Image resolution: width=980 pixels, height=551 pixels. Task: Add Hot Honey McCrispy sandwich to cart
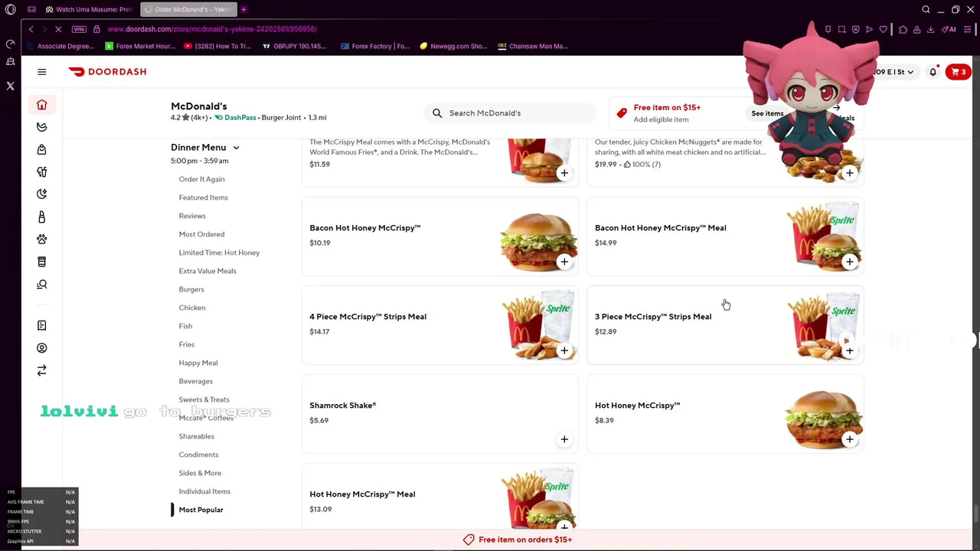850,439
